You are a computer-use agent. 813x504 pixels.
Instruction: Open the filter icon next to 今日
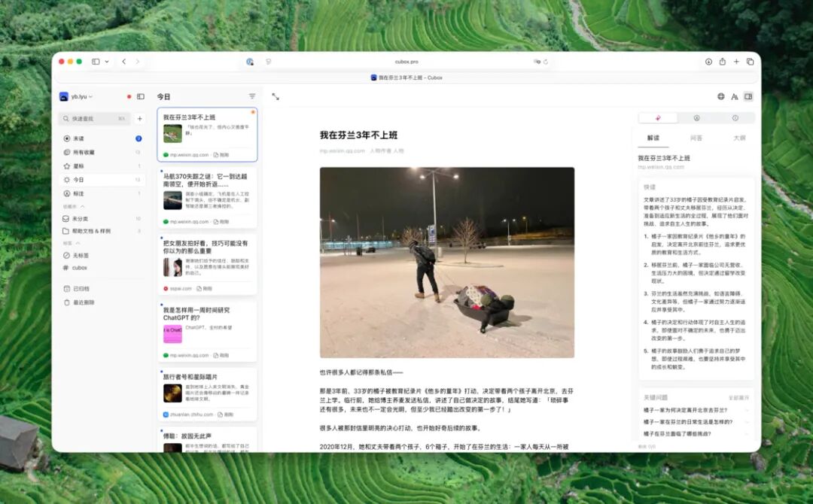point(252,96)
